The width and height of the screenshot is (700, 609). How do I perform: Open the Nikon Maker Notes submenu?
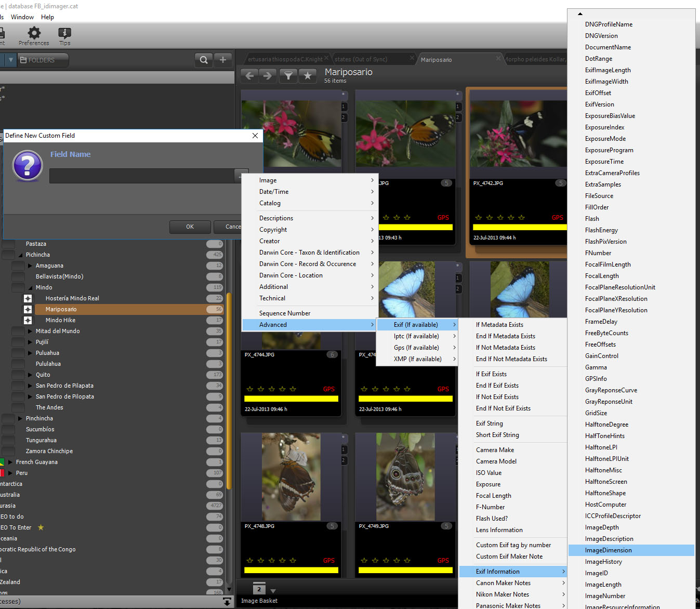pyautogui.click(x=513, y=594)
